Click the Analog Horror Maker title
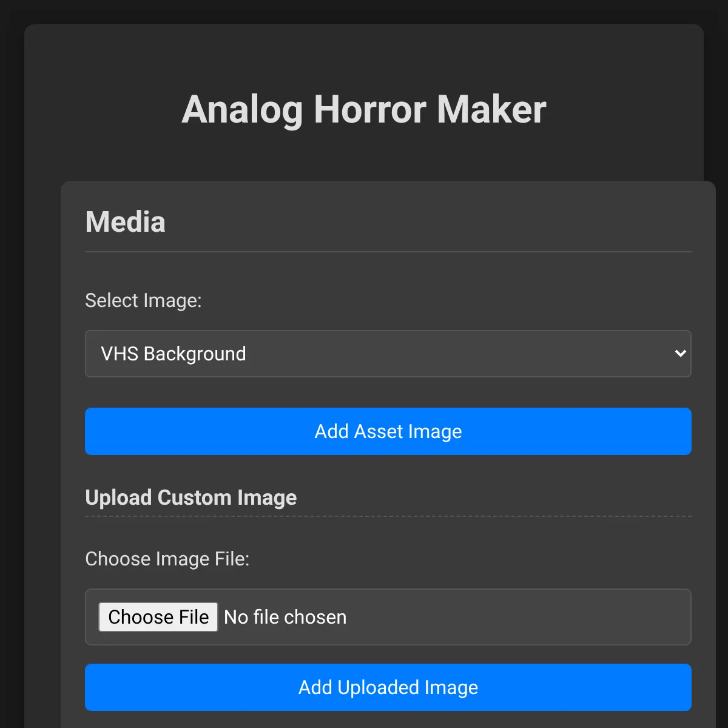The width and height of the screenshot is (728, 728). (x=364, y=109)
